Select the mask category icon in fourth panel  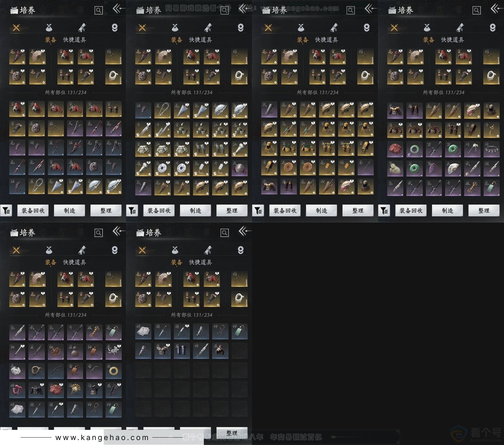[x=493, y=28]
